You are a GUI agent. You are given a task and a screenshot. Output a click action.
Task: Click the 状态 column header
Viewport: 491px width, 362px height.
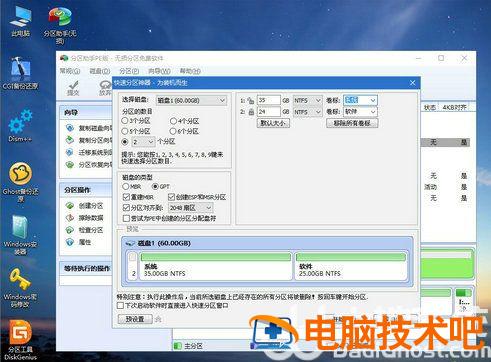[430, 107]
